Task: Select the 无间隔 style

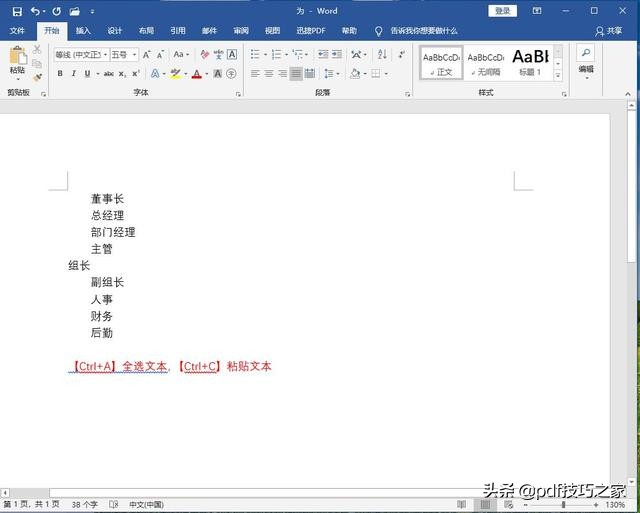Action: tap(485, 63)
